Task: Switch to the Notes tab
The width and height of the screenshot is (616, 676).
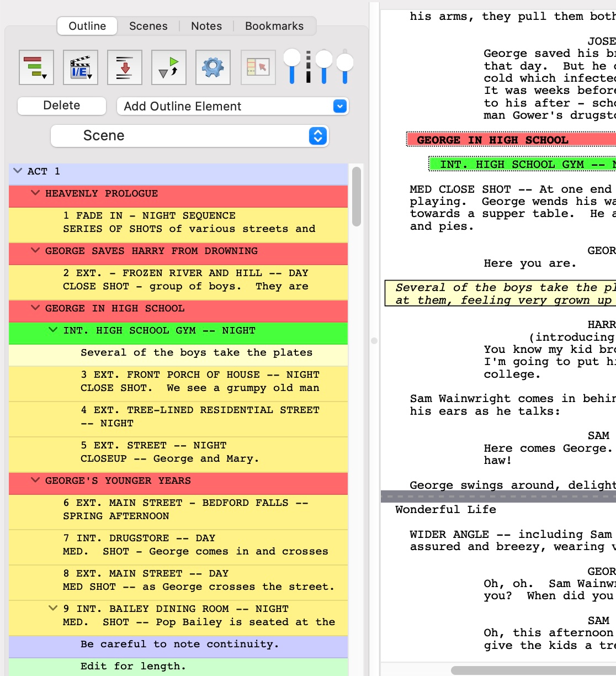Action: (206, 26)
